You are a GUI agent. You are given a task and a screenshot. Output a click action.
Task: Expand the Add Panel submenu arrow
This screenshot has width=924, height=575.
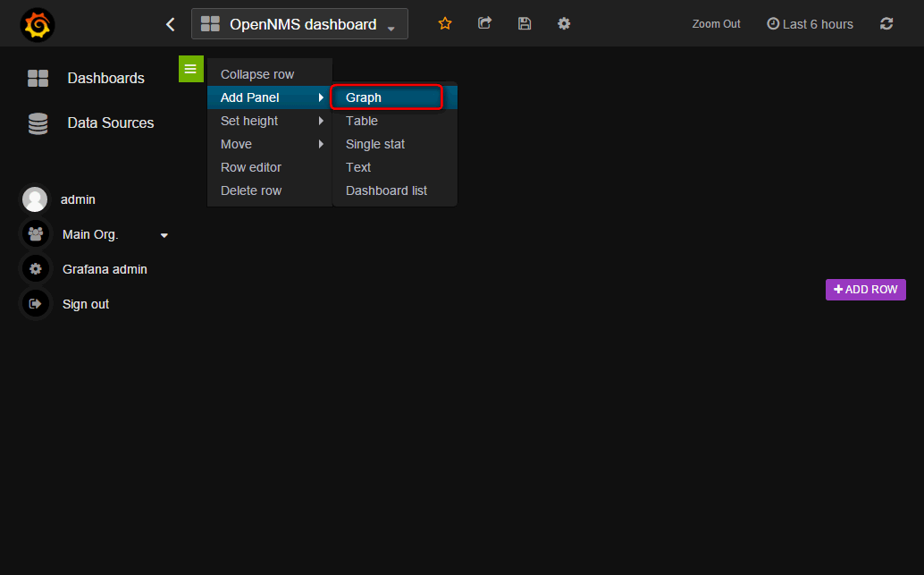pyautogui.click(x=321, y=97)
